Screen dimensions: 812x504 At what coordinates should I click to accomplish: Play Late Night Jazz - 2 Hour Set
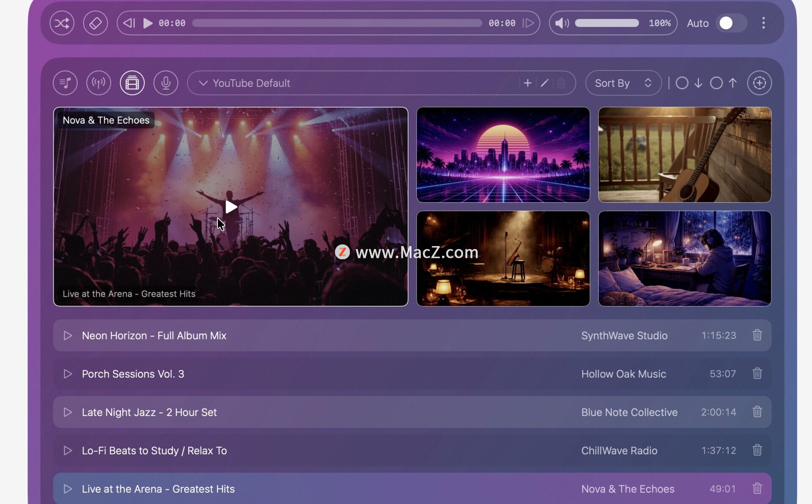68,412
